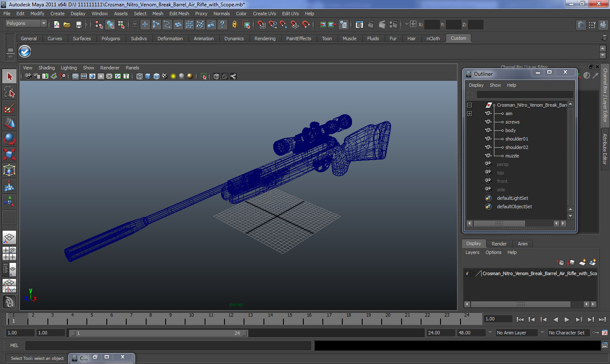Image resolution: width=610 pixels, height=364 pixels.
Task: Open the Edit Mesh menu
Action: click(179, 14)
